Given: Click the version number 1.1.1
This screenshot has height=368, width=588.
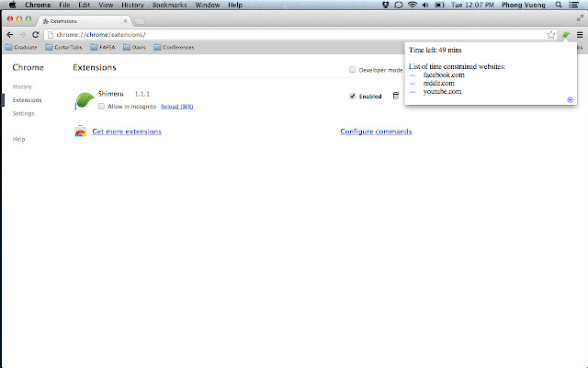Looking at the screenshot, I should [142, 94].
